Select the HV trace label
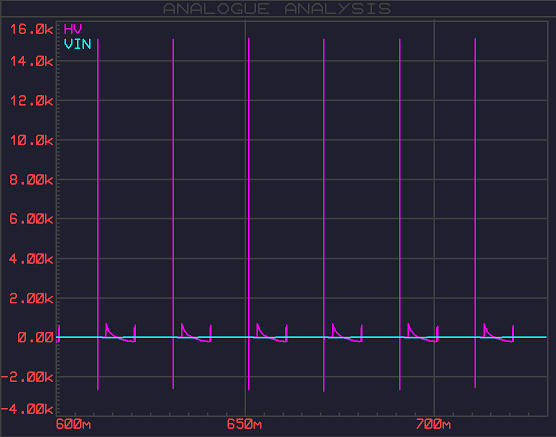 point(73,29)
